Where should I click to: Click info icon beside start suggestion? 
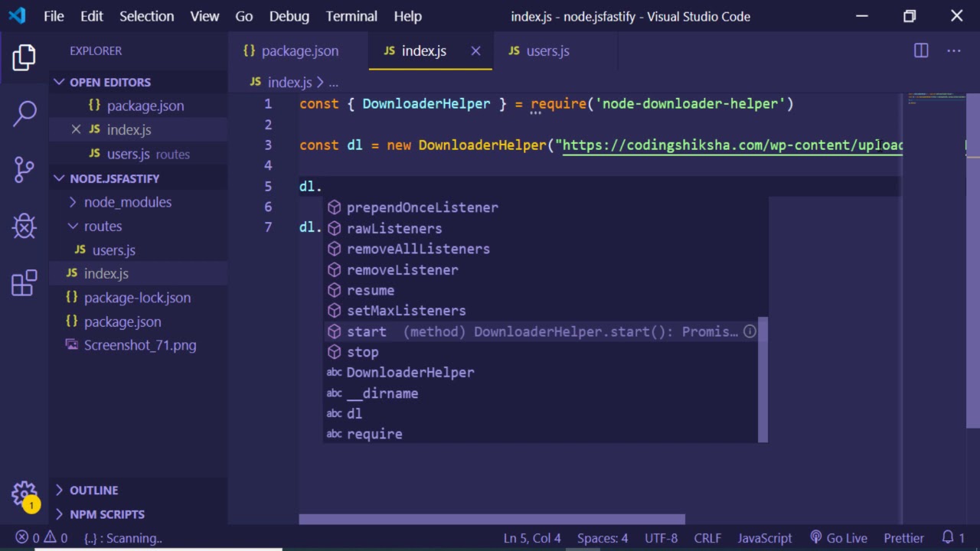click(x=750, y=331)
